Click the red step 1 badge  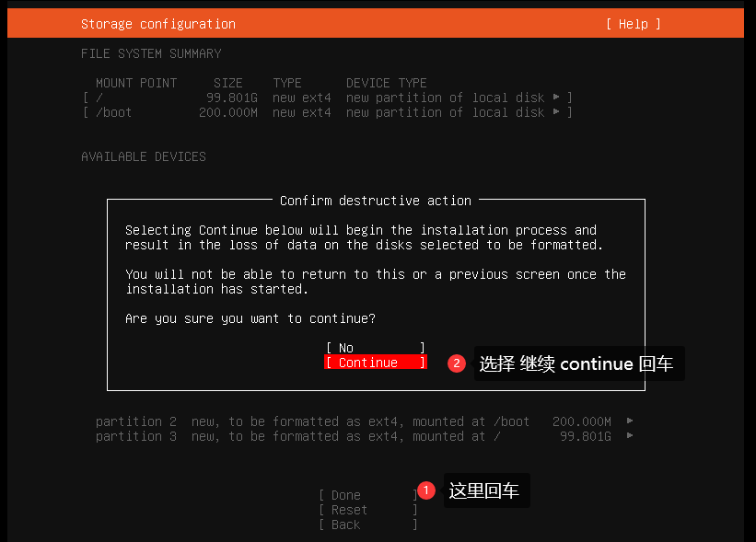pos(426,490)
